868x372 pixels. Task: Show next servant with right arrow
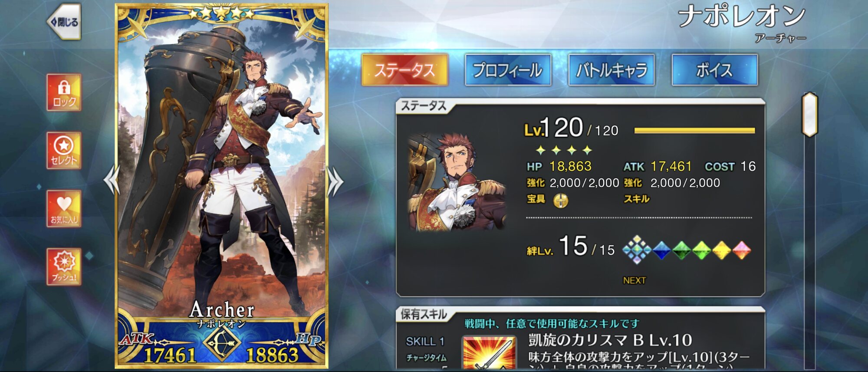coord(335,181)
